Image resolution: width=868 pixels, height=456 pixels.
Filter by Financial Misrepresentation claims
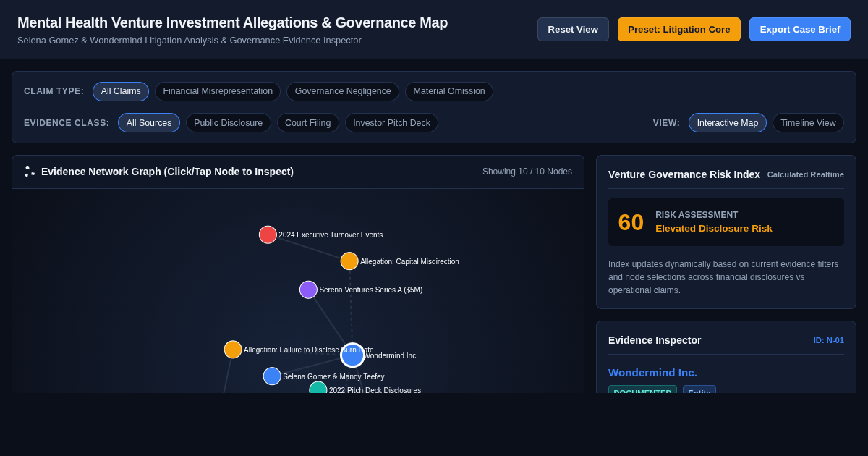218,91
